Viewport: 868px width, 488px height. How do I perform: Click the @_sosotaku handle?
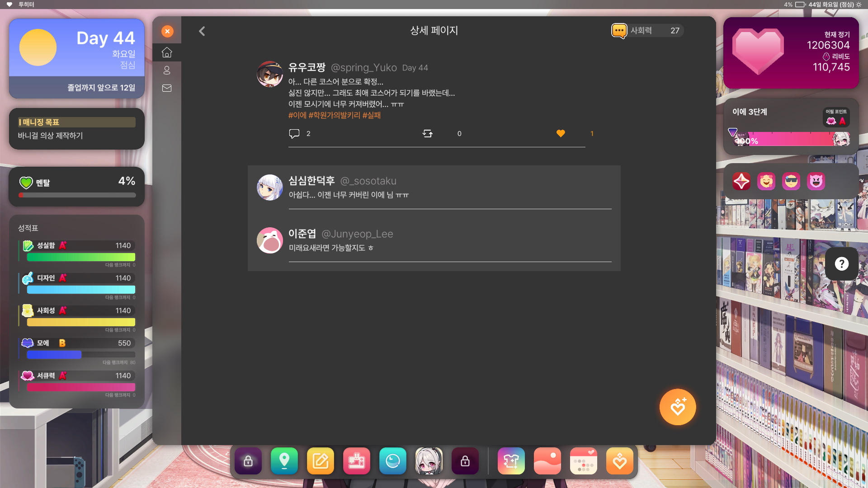coord(368,181)
